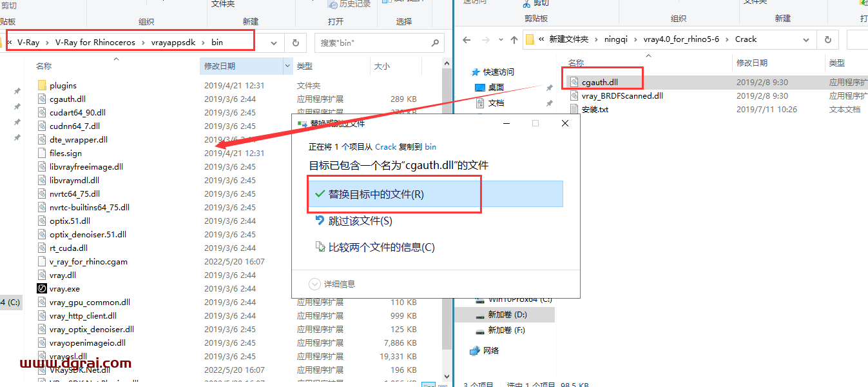Click the 搜索"bin" search field
The width and height of the screenshot is (868, 387).
pos(374,43)
